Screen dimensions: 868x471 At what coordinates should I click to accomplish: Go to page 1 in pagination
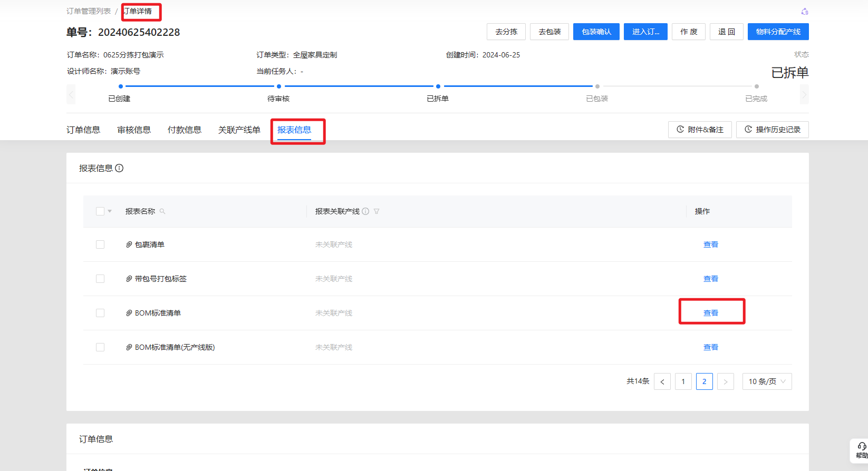tap(683, 381)
